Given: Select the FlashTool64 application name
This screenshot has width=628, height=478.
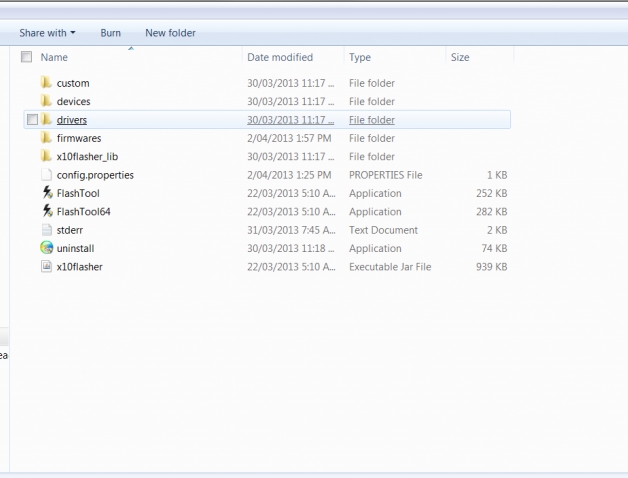Looking at the screenshot, I should 83,212.
